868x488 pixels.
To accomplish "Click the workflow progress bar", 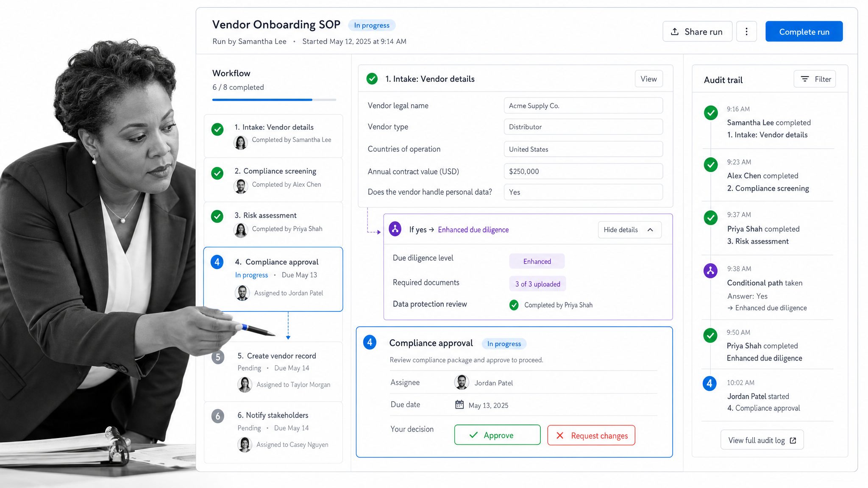I will [274, 100].
